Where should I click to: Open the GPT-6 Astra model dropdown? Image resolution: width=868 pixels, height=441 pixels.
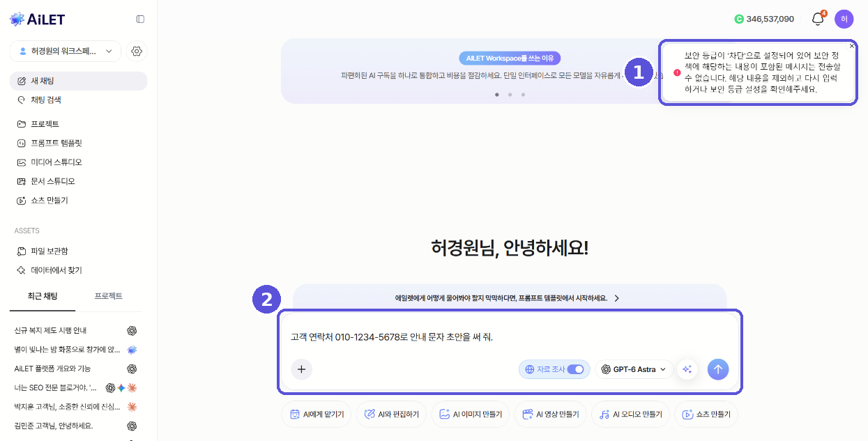[634, 369]
